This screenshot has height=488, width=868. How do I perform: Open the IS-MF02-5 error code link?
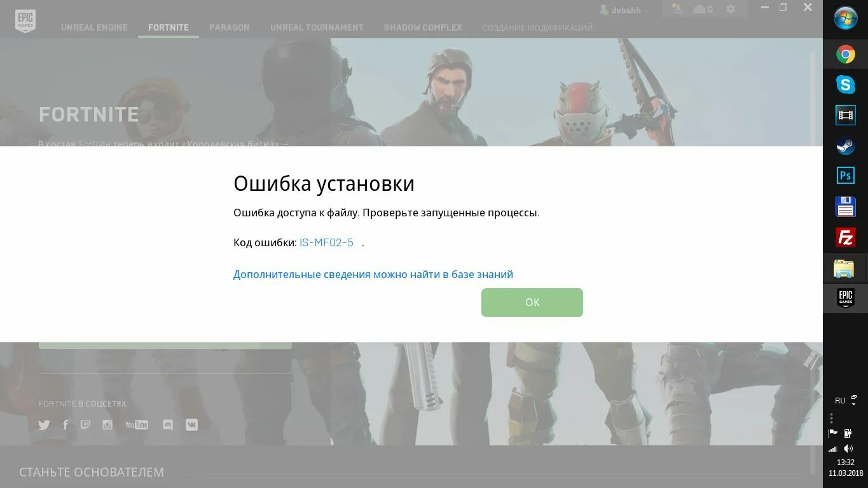tap(326, 242)
